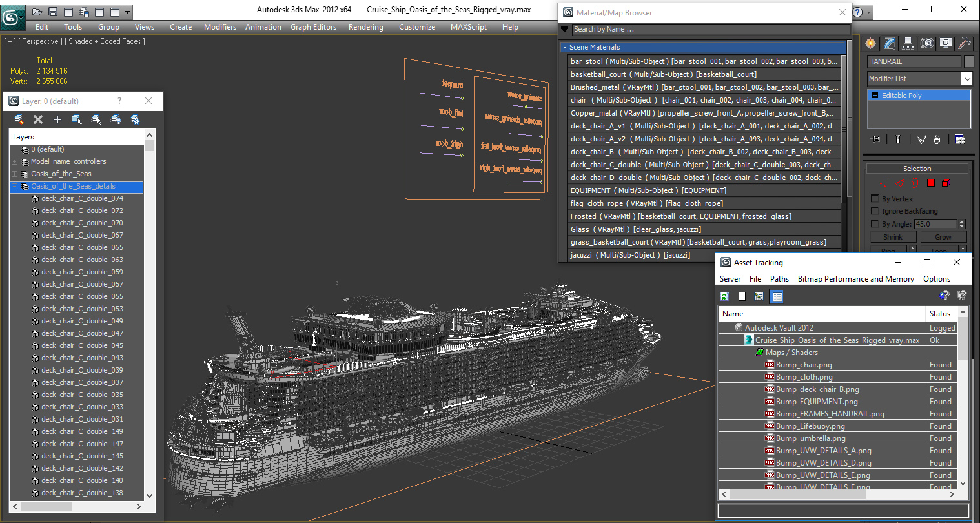
Task: Click Hide/Unhide All Layers icon
Action: click(x=116, y=119)
